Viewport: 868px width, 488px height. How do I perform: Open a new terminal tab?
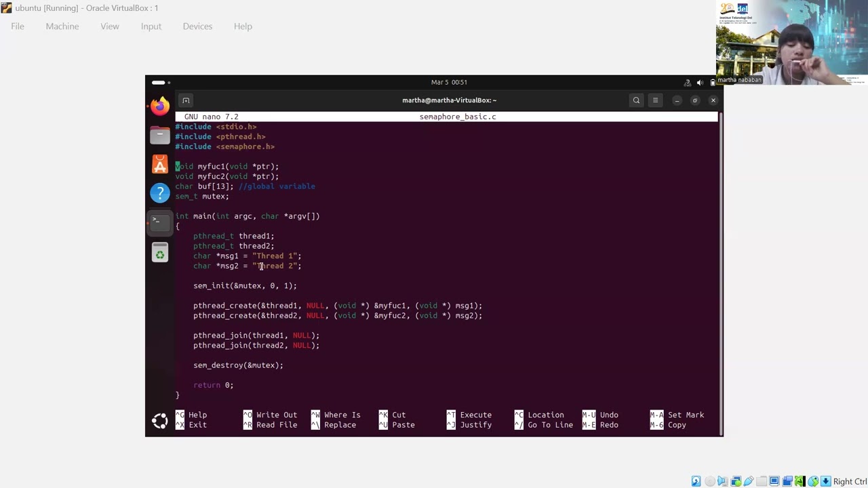pyautogui.click(x=186, y=100)
